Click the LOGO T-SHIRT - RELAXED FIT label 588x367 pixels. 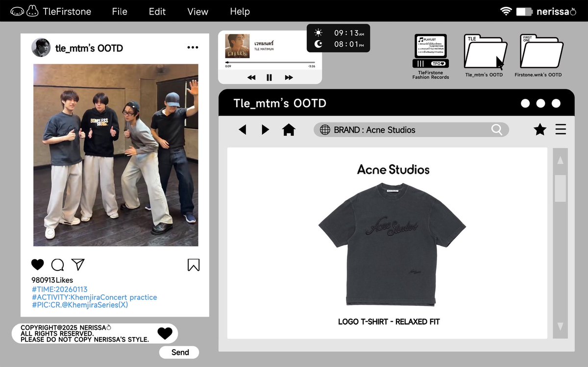pos(389,322)
